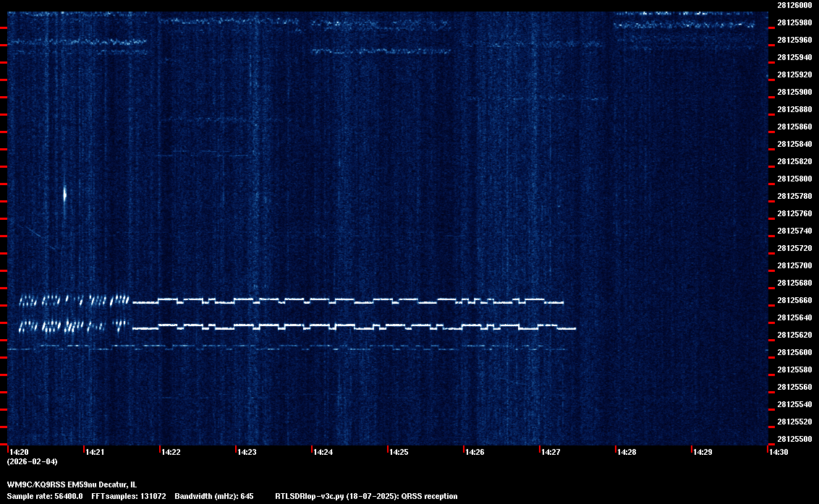The height and width of the screenshot is (504, 819).
Task: Click the upper bright FSK signal trace
Action: pos(347,300)
